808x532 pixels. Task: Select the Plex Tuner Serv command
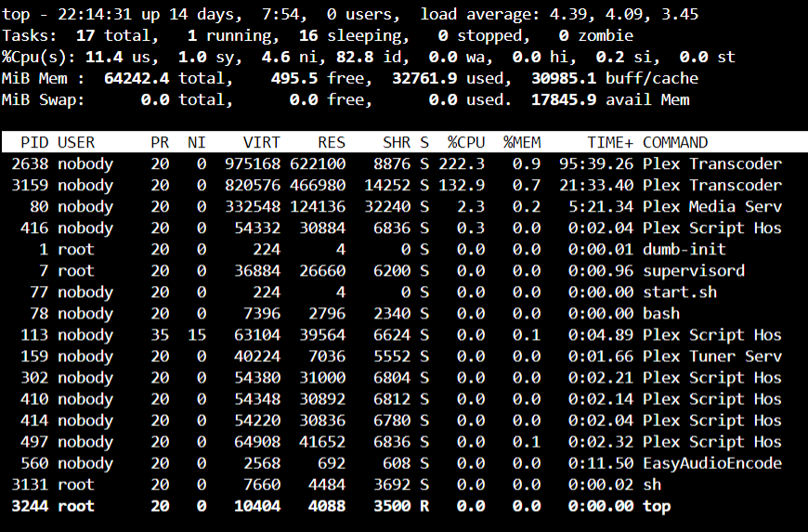click(x=712, y=357)
